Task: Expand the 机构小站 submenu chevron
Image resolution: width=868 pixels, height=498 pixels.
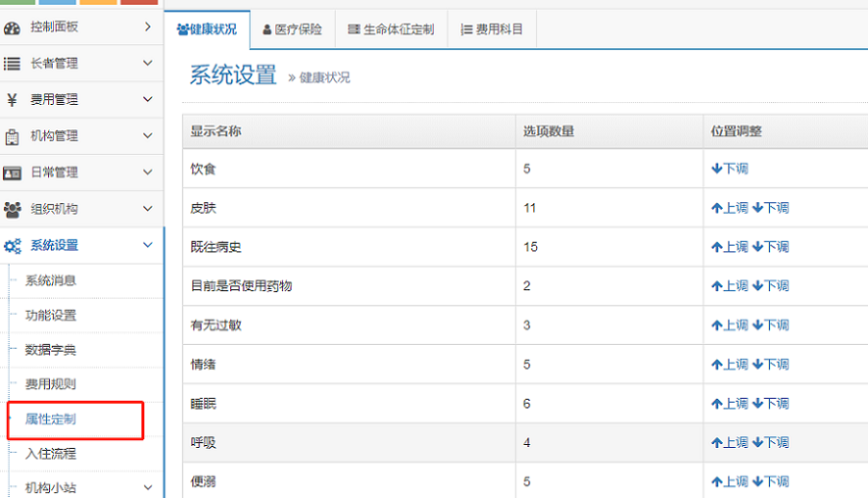Action: click(x=147, y=487)
